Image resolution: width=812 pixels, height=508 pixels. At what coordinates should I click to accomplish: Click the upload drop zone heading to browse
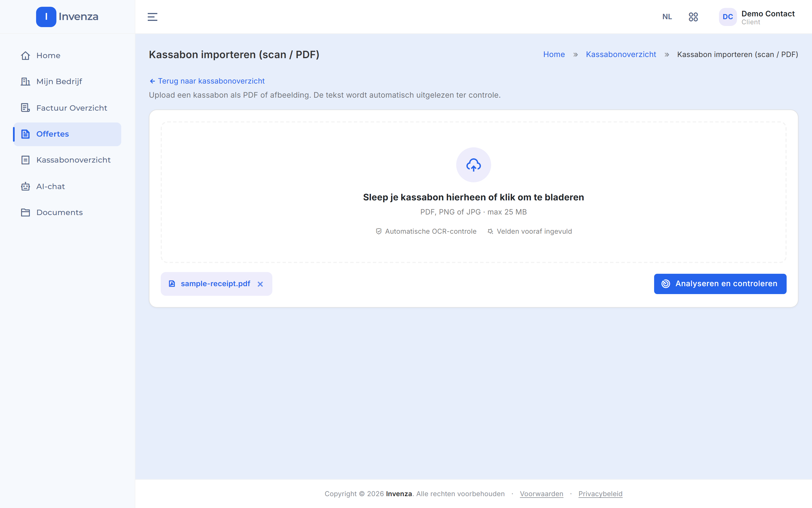click(473, 197)
